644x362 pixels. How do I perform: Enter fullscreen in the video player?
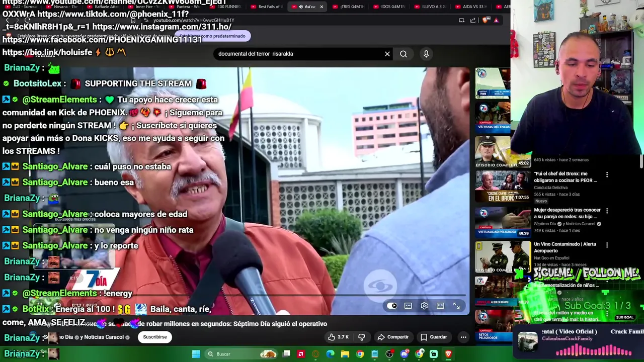pyautogui.click(x=456, y=306)
